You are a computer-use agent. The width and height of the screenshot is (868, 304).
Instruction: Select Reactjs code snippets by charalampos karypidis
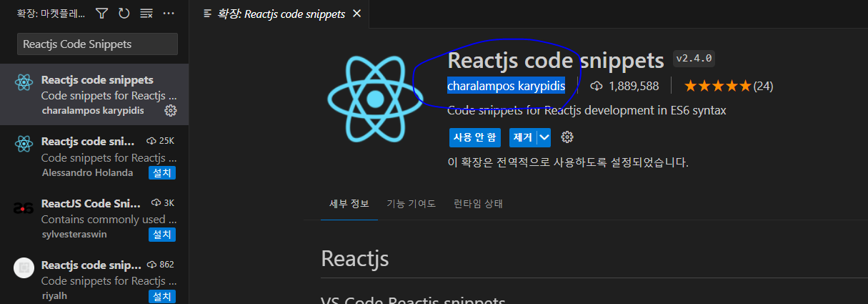click(94, 94)
